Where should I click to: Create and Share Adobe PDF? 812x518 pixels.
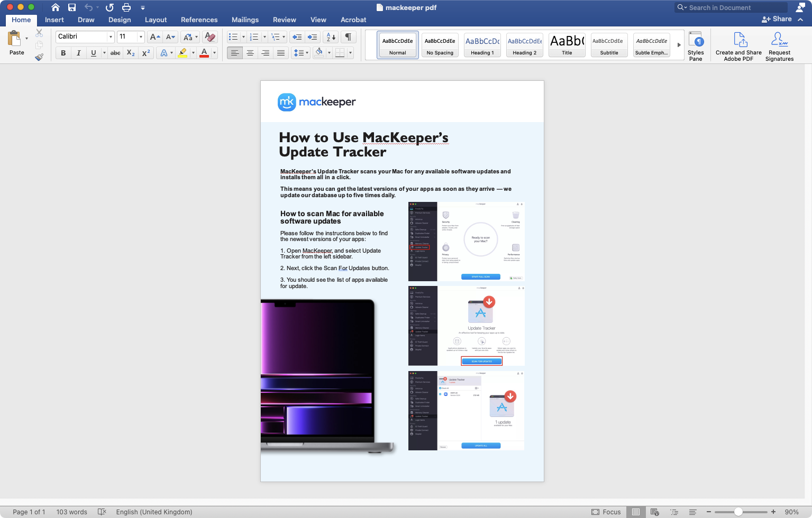click(738, 47)
